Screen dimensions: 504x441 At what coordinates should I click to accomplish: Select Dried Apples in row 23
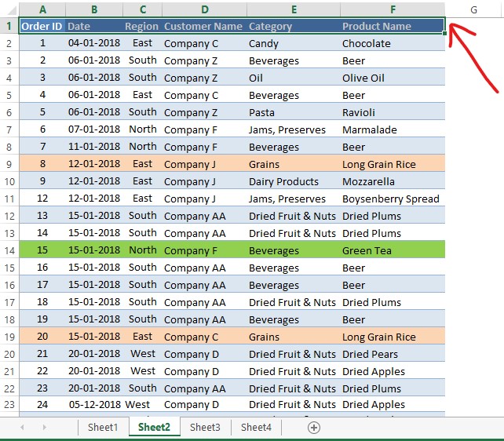393,404
